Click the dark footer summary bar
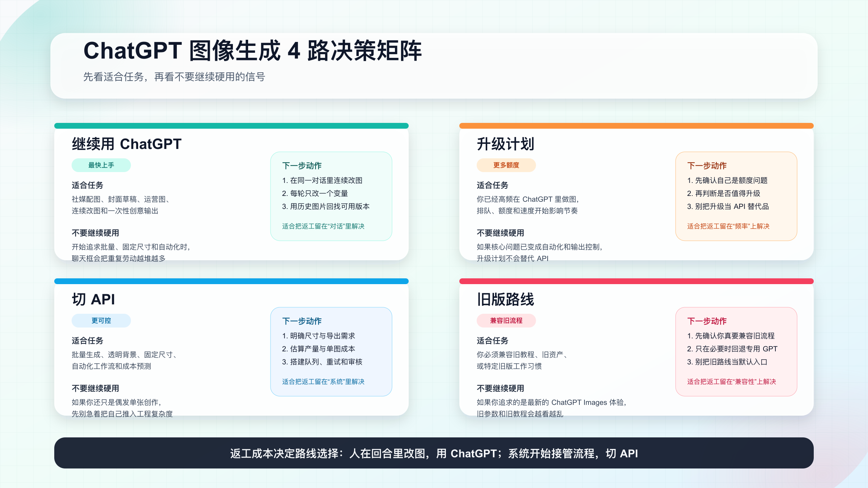The height and width of the screenshot is (488, 868). (x=434, y=453)
